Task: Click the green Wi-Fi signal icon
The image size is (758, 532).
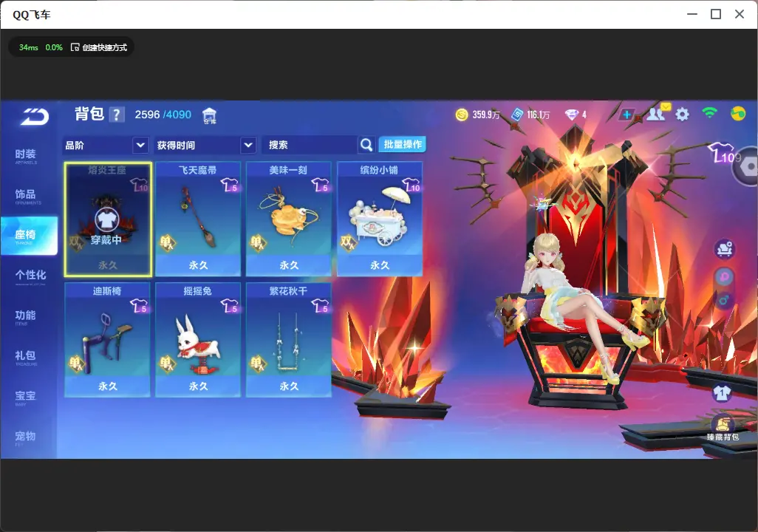Action: pos(709,113)
